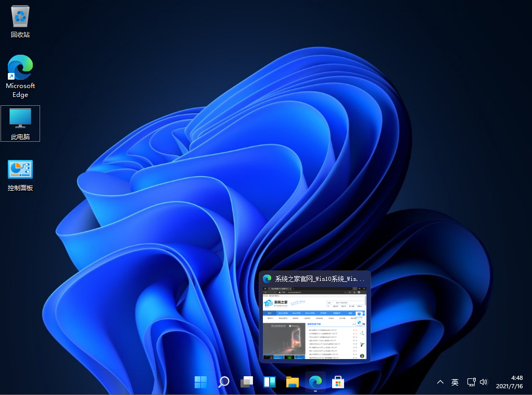Open 控制面板 (Control Panel) from the desktop
The height and width of the screenshot is (395, 532).
pyautogui.click(x=20, y=168)
